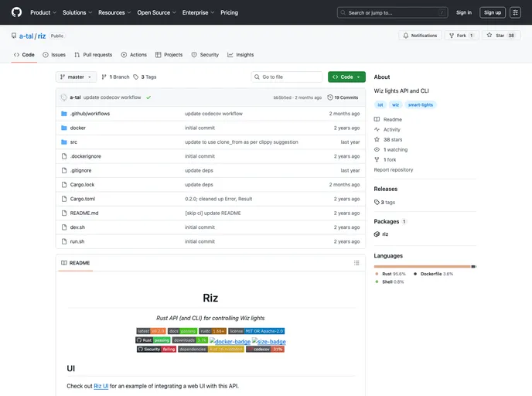This screenshot has height=396, width=532.
Task: Click the .dockerignore file icon
Action: pyautogui.click(x=63, y=156)
